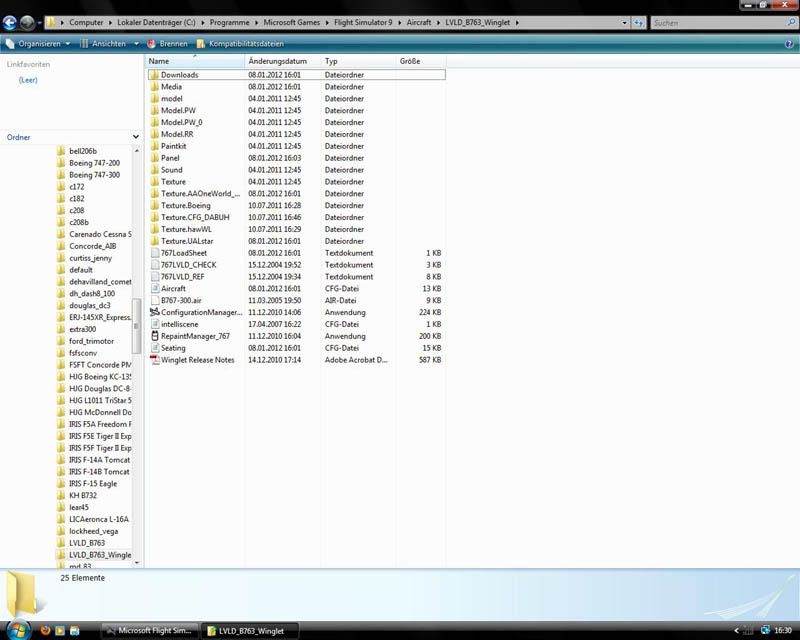Image resolution: width=800 pixels, height=640 pixels.
Task: Open the ConfigurationManager application file
Action: [200, 312]
